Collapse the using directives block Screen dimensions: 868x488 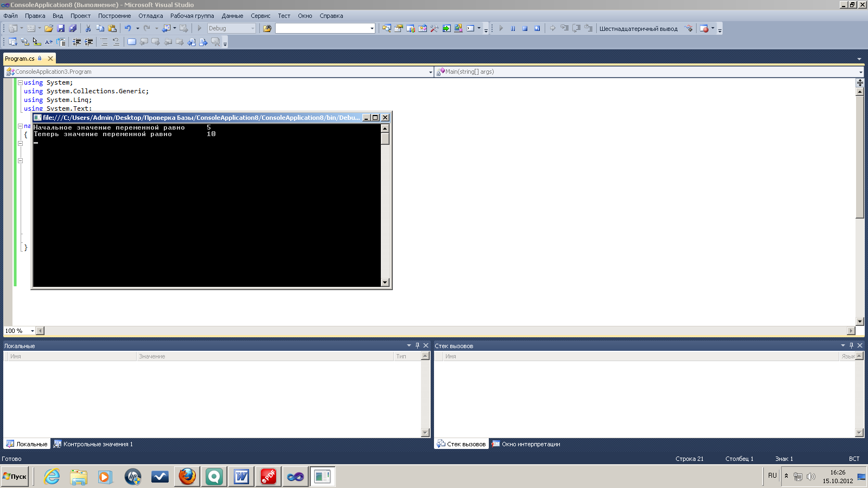tap(20, 82)
